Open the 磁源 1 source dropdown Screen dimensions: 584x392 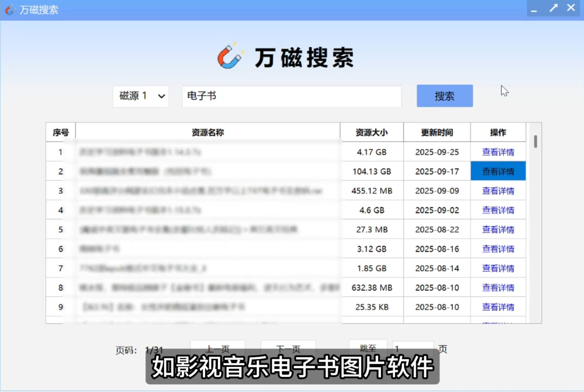[140, 96]
